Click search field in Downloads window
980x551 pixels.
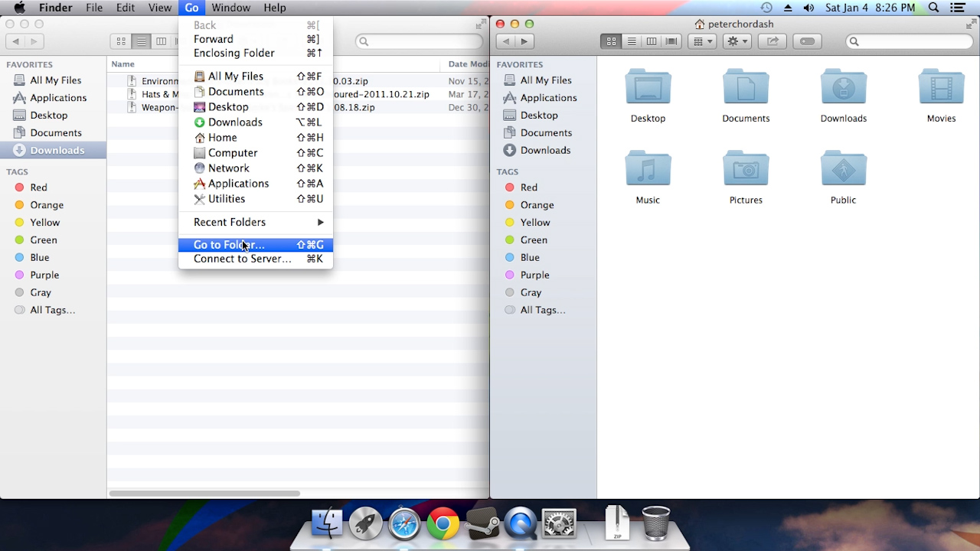(x=419, y=41)
